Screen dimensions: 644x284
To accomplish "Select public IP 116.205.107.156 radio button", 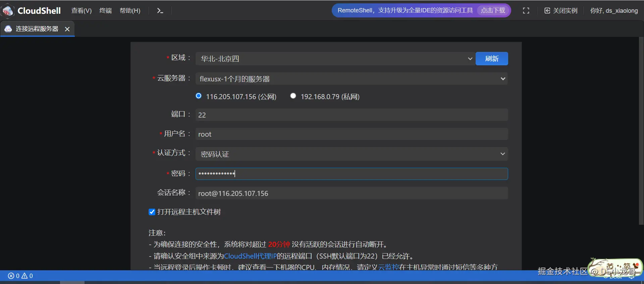I will click(199, 96).
